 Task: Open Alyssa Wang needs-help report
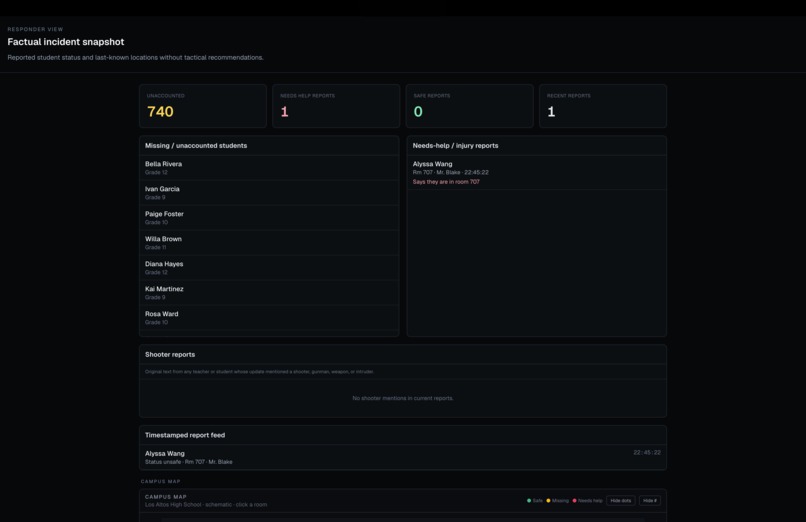click(x=536, y=173)
